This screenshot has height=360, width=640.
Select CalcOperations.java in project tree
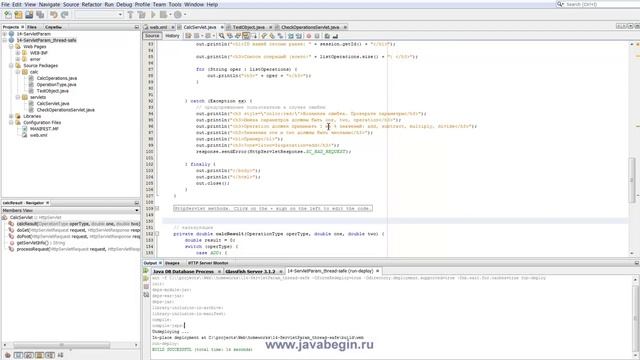pyautogui.click(x=57, y=78)
